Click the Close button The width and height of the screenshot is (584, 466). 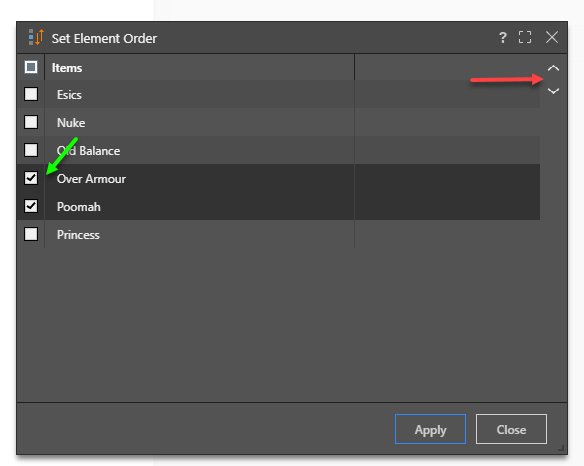pyautogui.click(x=511, y=429)
